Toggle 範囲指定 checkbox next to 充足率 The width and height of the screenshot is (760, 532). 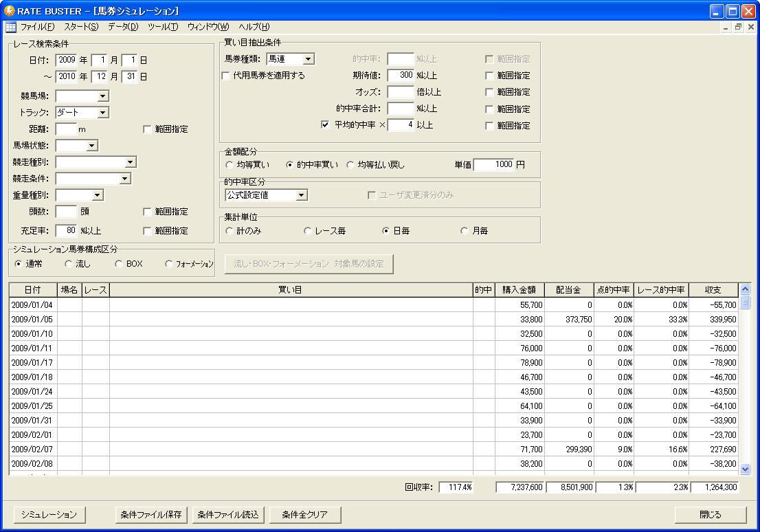tap(147, 231)
